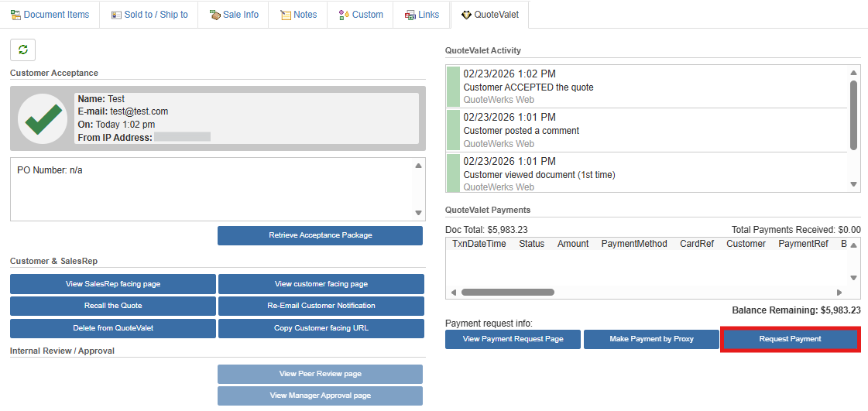Click Delete from QuoteValet button
868x411 pixels.
(x=113, y=328)
